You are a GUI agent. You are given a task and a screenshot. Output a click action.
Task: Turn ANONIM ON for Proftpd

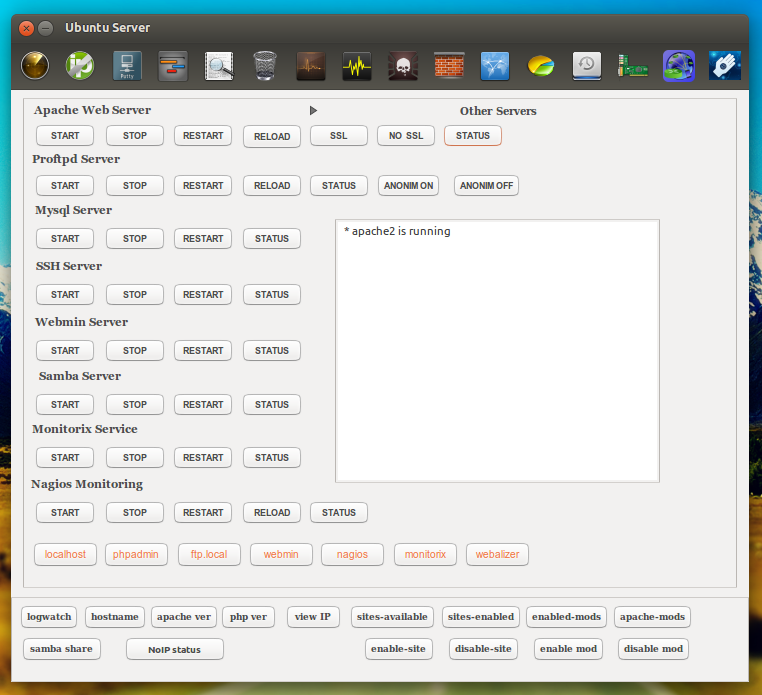(x=408, y=186)
